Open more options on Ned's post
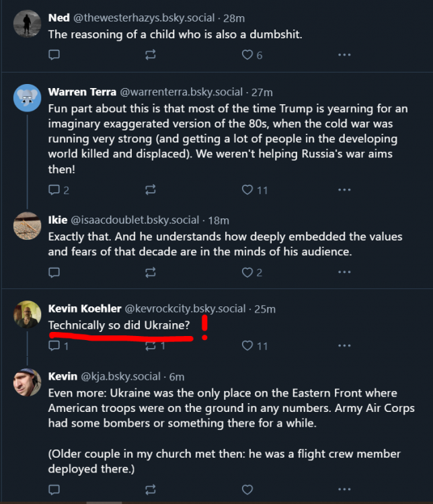 [344, 55]
